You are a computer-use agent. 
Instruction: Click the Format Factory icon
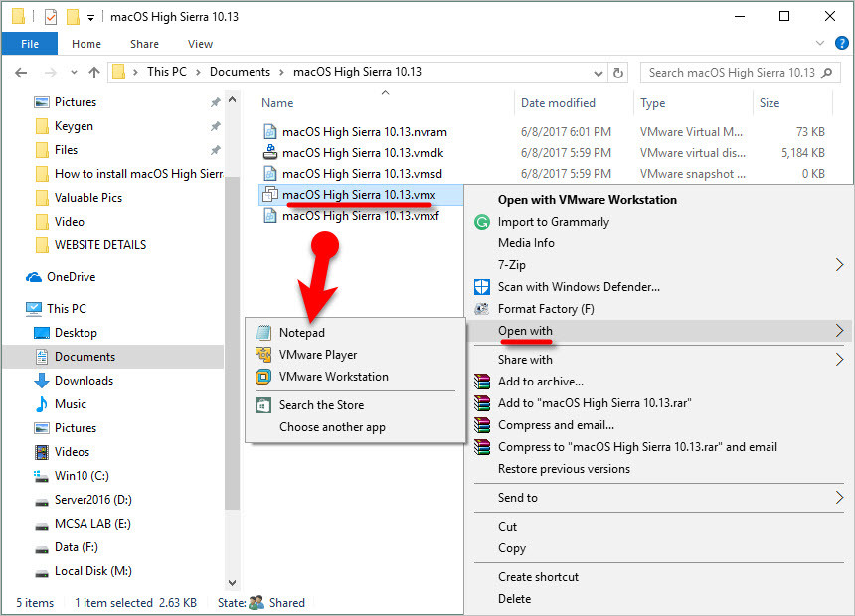[482, 309]
